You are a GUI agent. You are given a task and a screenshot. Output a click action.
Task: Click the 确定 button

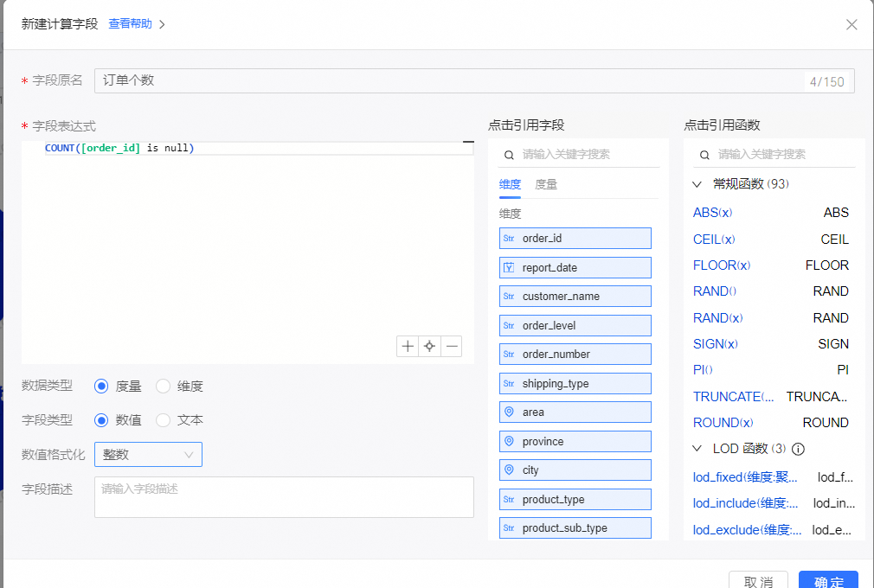pyautogui.click(x=828, y=580)
